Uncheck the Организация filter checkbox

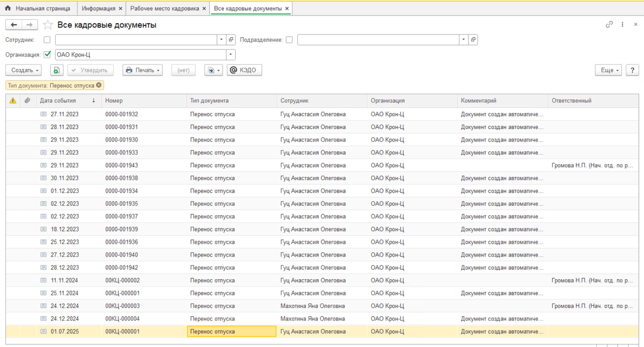tap(47, 55)
